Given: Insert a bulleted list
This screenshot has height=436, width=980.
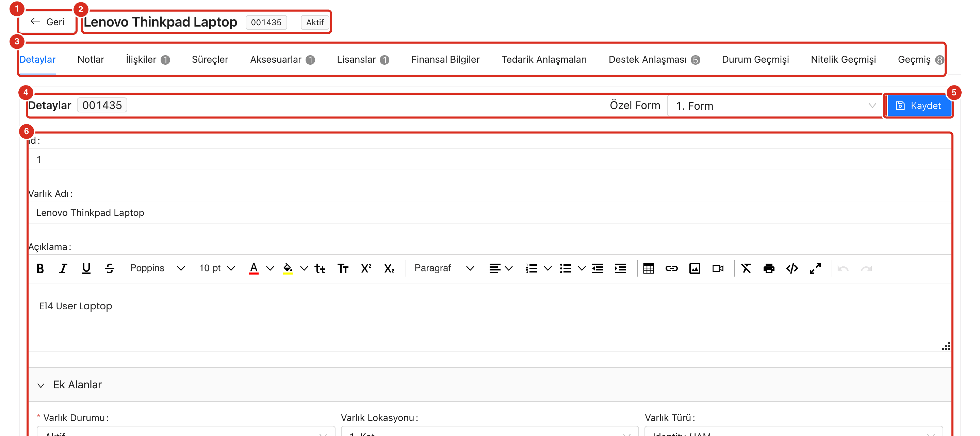Looking at the screenshot, I should click(566, 268).
